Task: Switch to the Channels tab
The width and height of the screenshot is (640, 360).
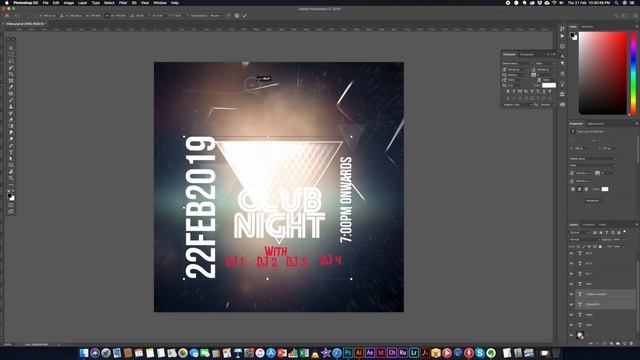Action: pos(589,225)
